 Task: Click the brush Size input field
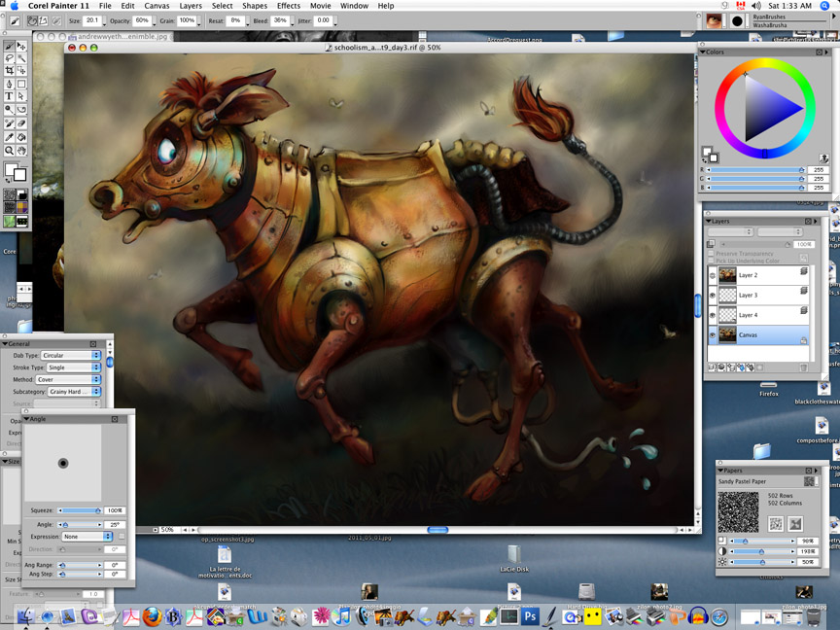(92, 20)
